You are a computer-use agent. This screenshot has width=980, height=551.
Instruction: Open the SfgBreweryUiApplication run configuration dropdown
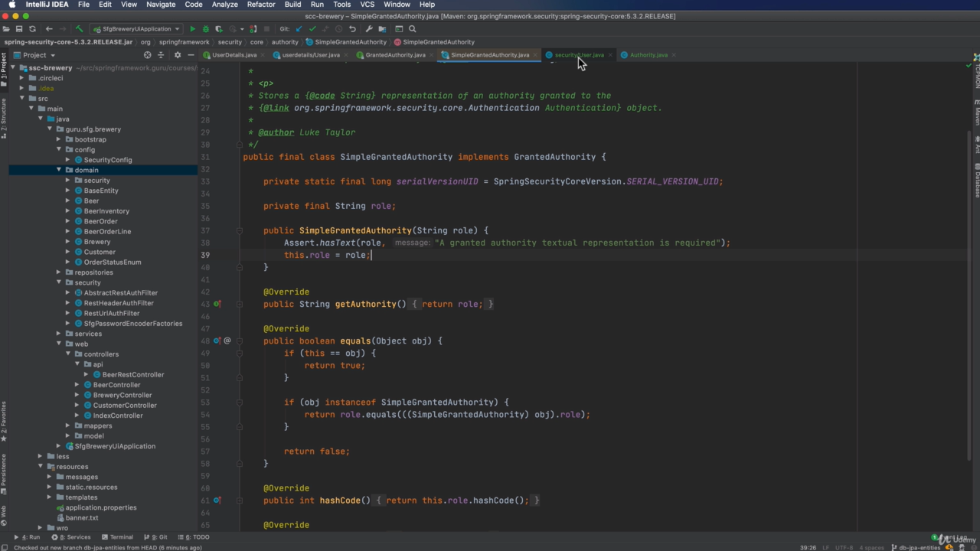(x=136, y=29)
